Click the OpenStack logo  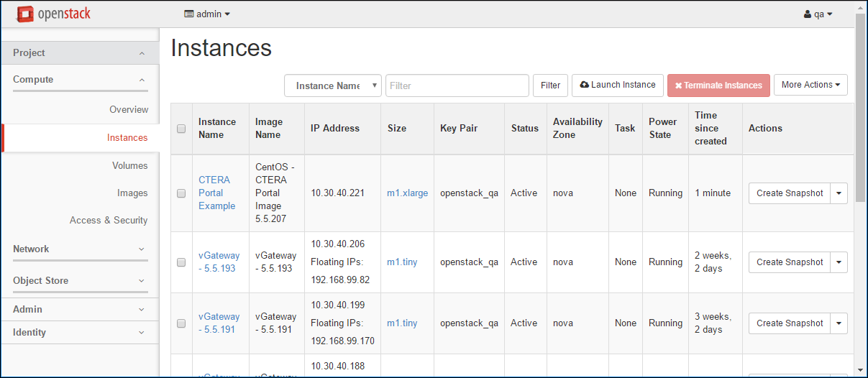click(x=53, y=14)
